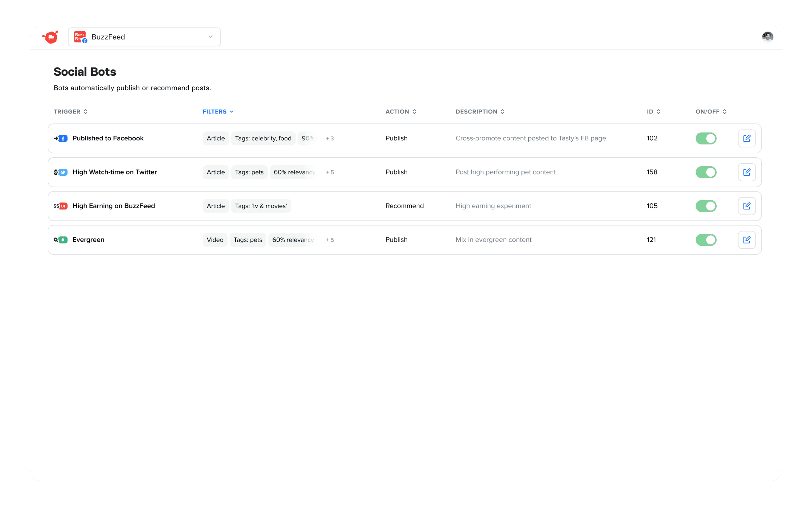Image resolution: width=812 pixels, height=511 pixels.
Task: Edit the High Watch-time on Twitter bot
Action: point(746,172)
